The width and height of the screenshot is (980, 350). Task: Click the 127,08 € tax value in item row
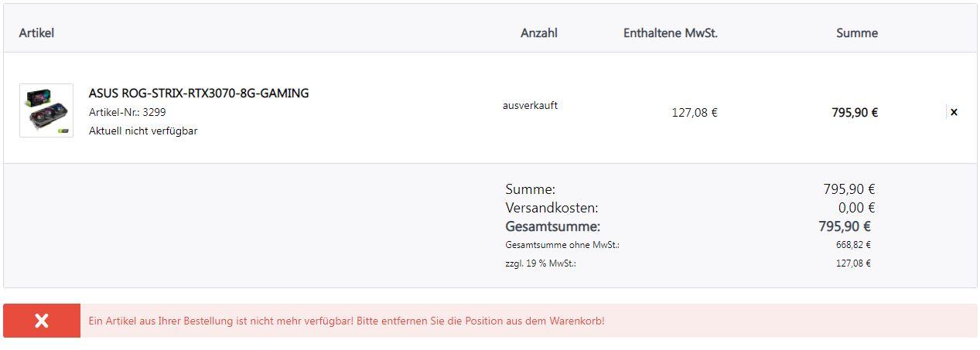[x=695, y=113]
